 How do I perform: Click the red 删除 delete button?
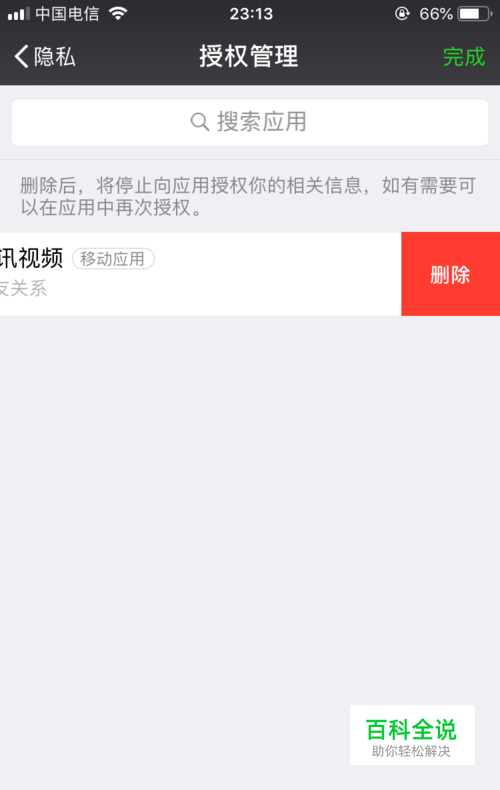[450, 274]
